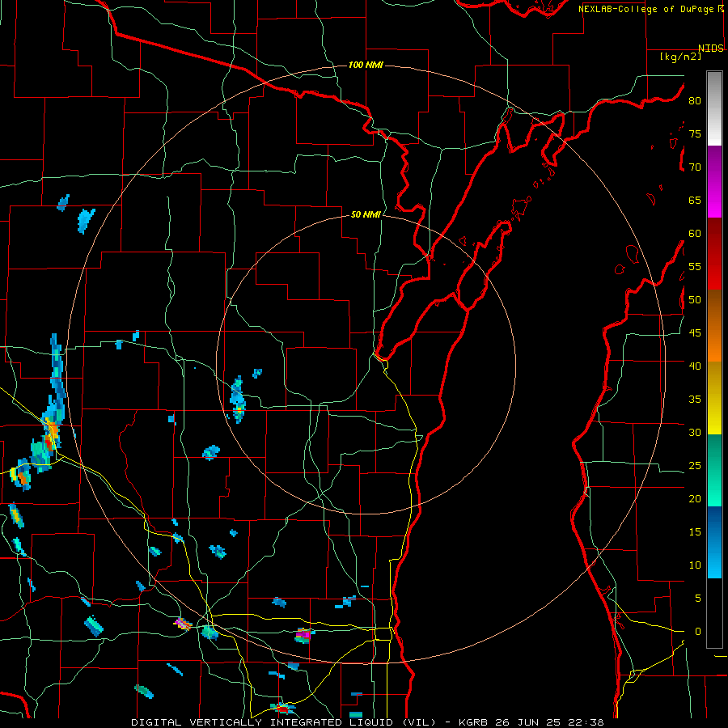Click the 45 value on the VIL scale
Image resolution: width=728 pixels, height=728 pixels.
coord(695,333)
